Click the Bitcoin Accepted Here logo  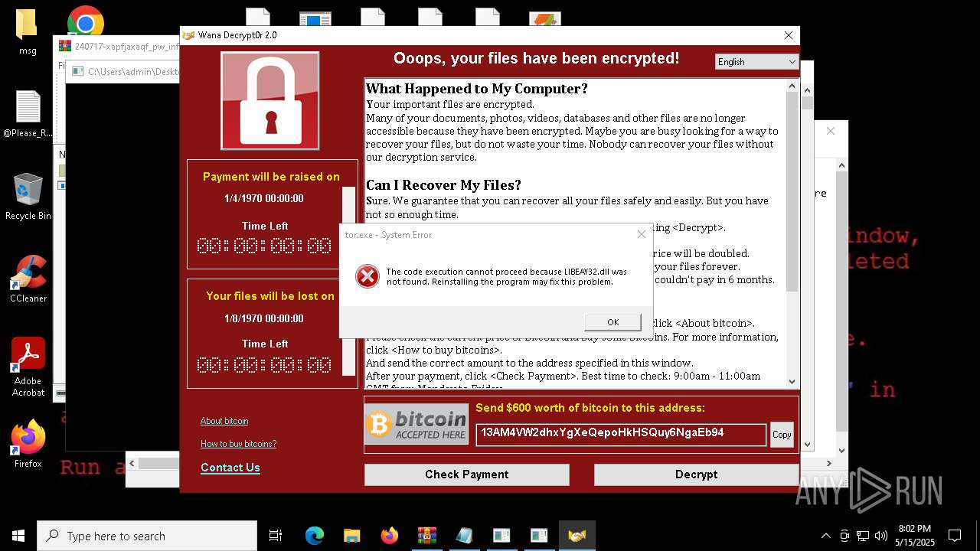tap(416, 424)
